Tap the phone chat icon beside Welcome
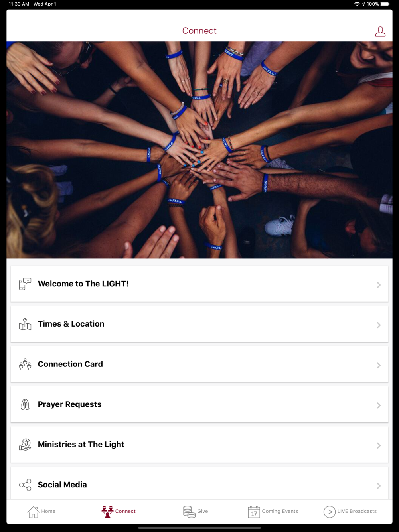 coord(25,284)
